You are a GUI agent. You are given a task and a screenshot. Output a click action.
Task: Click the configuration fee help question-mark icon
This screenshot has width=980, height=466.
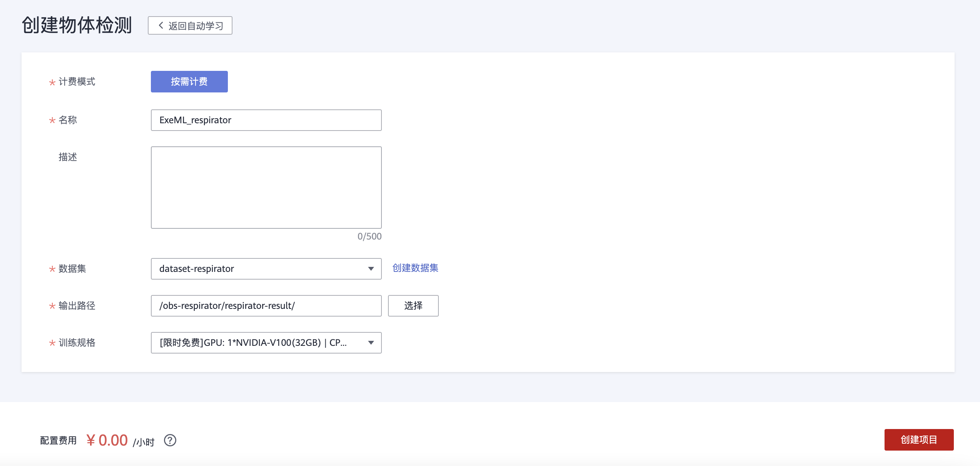click(170, 440)
